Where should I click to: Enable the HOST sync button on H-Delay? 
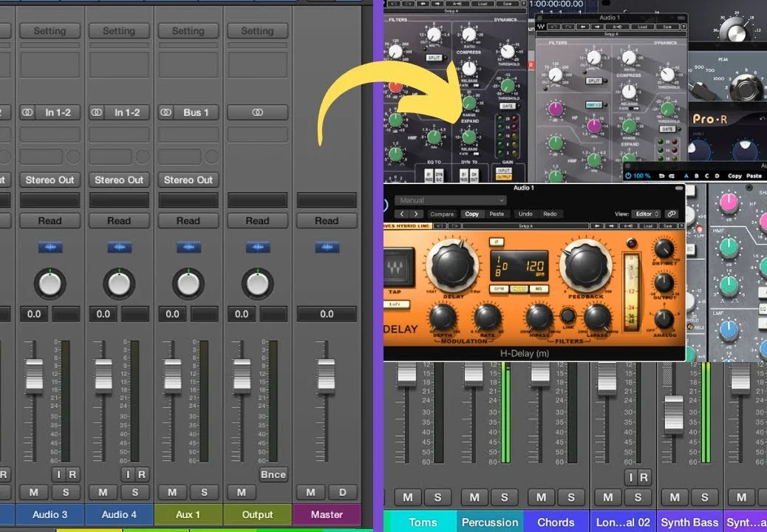tap(519, 289)
